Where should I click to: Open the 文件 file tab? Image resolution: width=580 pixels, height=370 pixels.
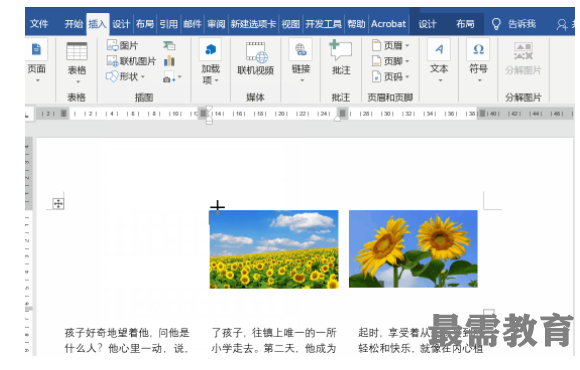(39, 24)
